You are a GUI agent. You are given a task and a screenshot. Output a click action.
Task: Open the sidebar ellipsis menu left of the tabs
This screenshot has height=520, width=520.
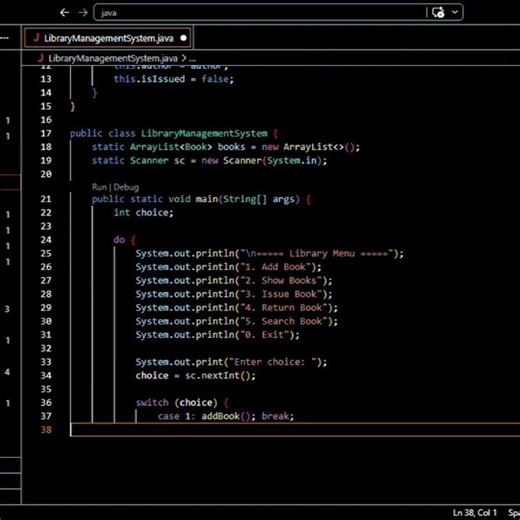point(5,38)
